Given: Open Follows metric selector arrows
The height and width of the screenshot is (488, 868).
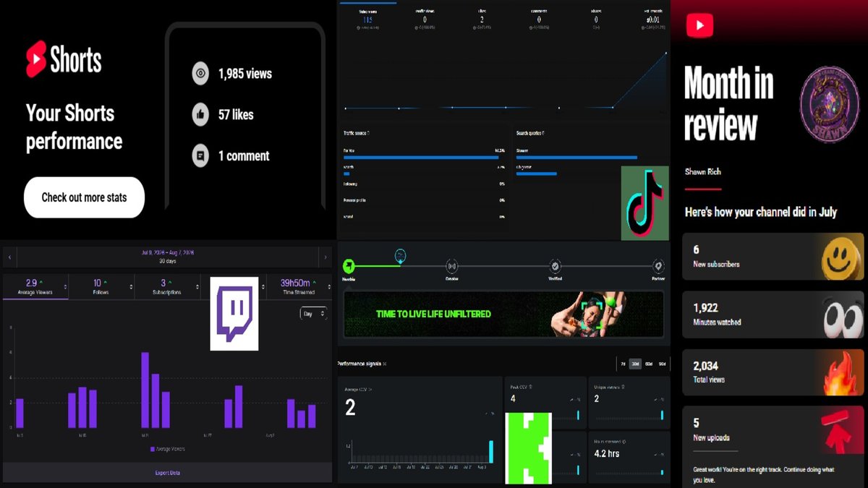Looking at the screenshot, I should 132,287.
